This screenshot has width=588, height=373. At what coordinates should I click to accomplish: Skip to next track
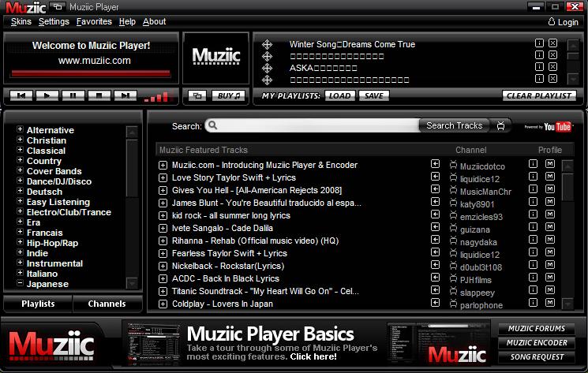pos(125,96)
